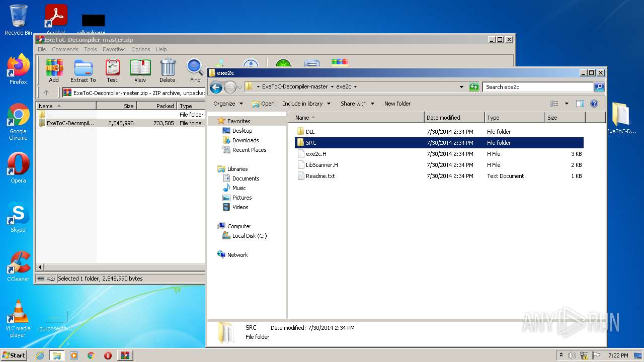Open the view options dropdown arrow
644x362 pixels.
[x=567, y=104]
